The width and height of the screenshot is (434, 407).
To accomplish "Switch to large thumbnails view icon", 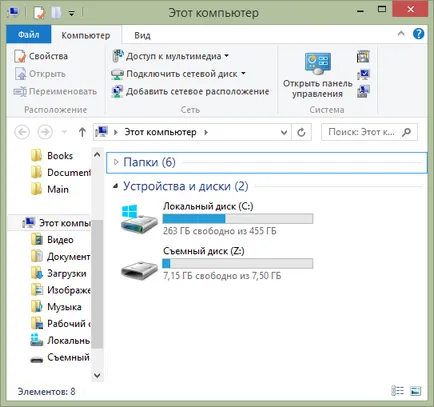I will click(x=416, y=391).
